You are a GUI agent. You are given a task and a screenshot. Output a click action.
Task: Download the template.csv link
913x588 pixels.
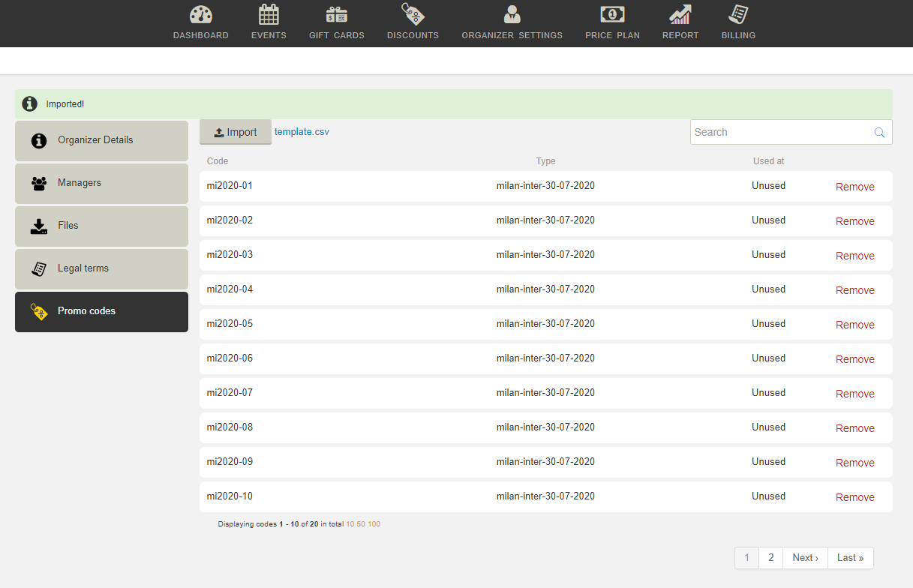pyautogui.click(x=302, y=132)
